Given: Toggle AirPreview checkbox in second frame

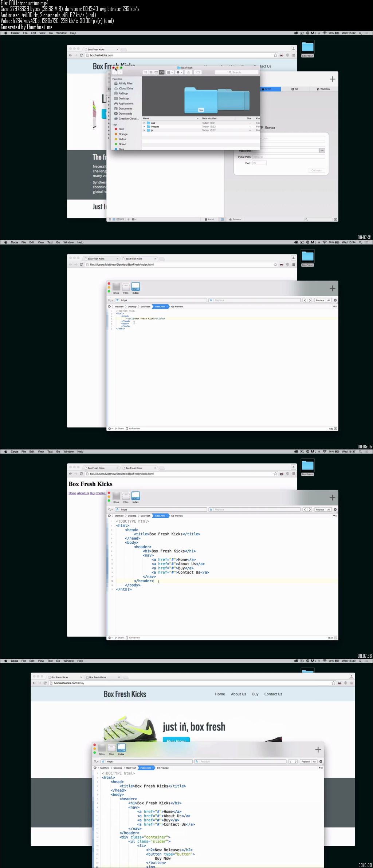Looking at the screenshot, I should click(133, 428).
